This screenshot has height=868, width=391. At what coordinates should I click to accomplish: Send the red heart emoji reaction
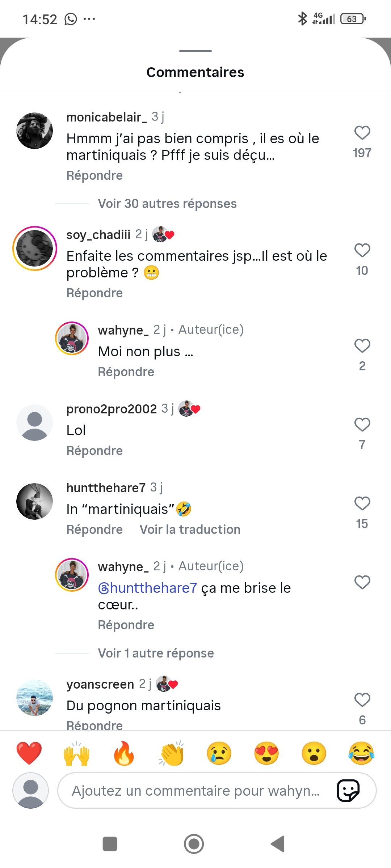(x=29, y=754)
